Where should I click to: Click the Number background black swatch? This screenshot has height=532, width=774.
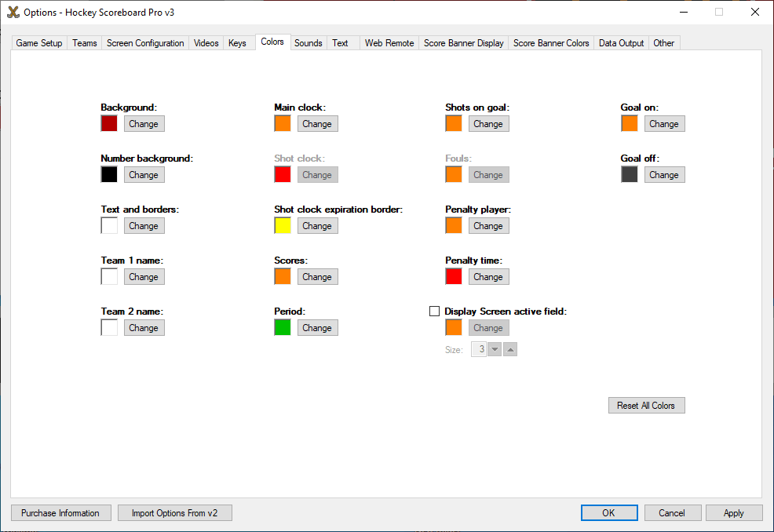[109, 174]
